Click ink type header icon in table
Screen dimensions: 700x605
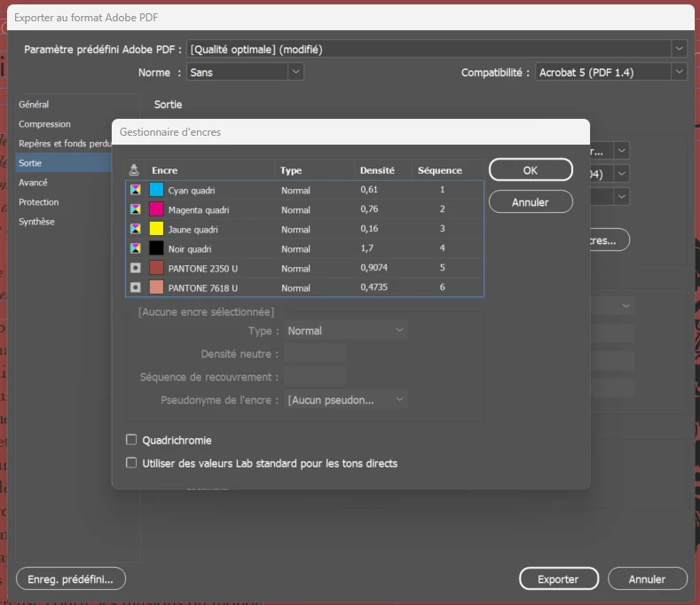(x=134, y=170)
